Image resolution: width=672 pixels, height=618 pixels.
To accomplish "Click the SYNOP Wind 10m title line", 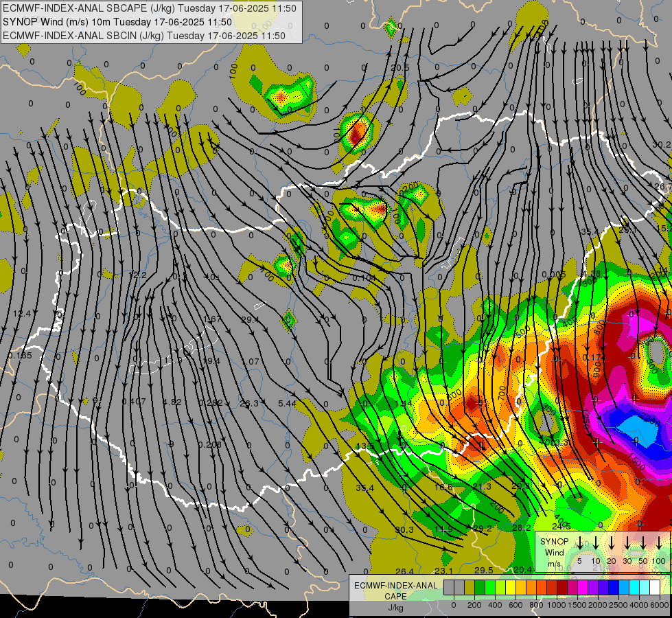I will 117,22.
